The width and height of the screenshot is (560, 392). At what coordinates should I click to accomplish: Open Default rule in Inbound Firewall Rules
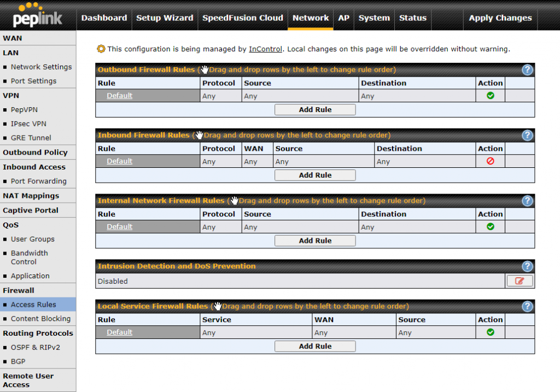[119, 161]
